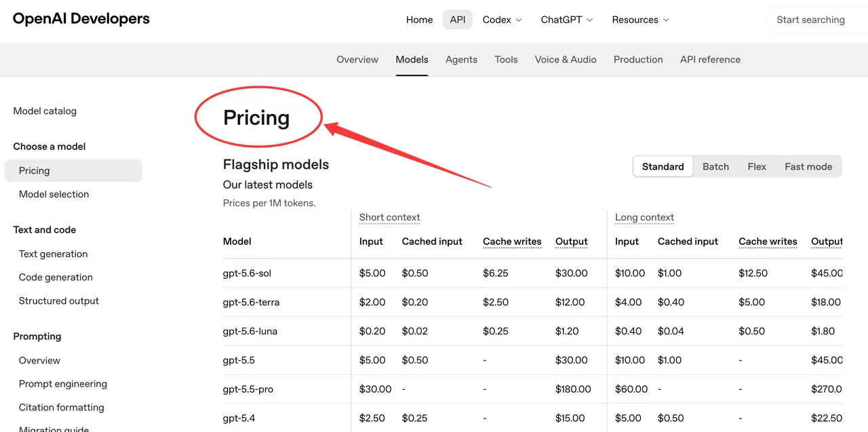Click the Long context header

click(644, 218)
